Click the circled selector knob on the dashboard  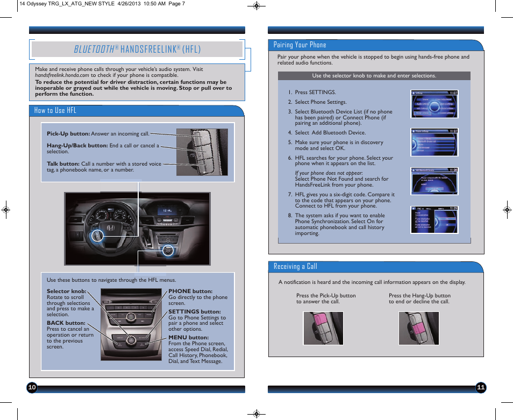tap(168, 251)
